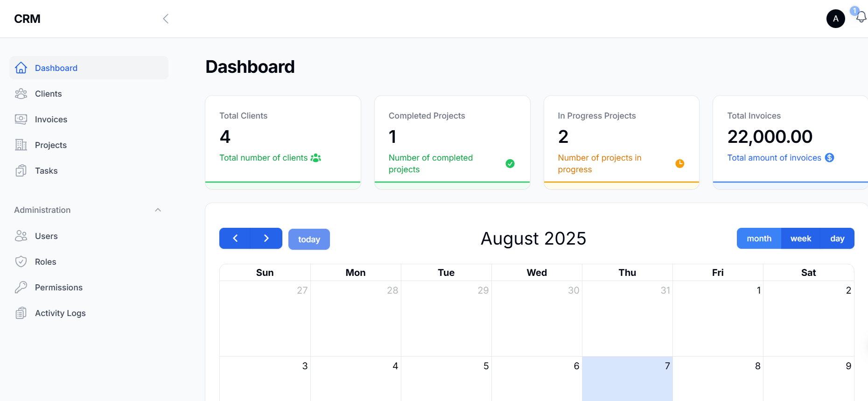
Task: Go to the next month
Action: (x=266, y=239)
